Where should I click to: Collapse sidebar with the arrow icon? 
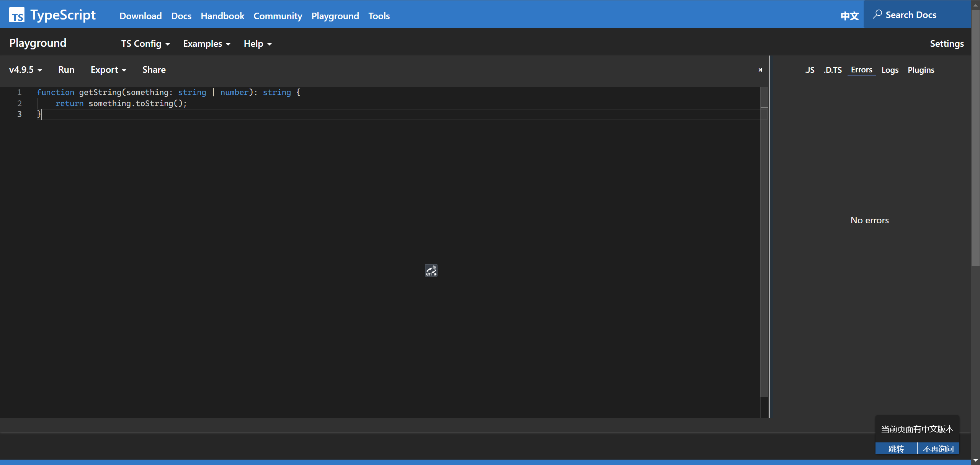[x=758, y=70]
